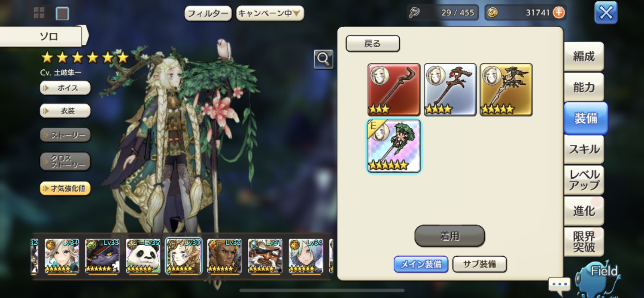
Task: Open the chat speech bubble icon
Action: pos(559,285)
